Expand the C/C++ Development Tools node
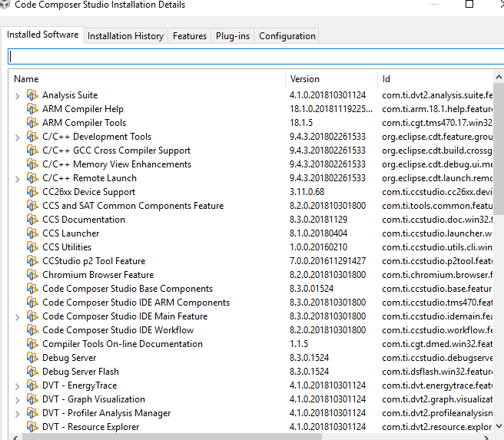This screenshot has height=440, width=504. click(18, 137)
